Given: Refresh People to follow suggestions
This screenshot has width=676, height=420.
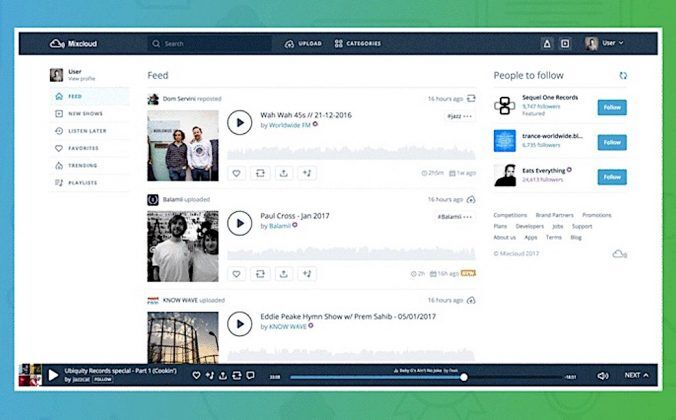Looking at the screenshot, I should 623,75.
